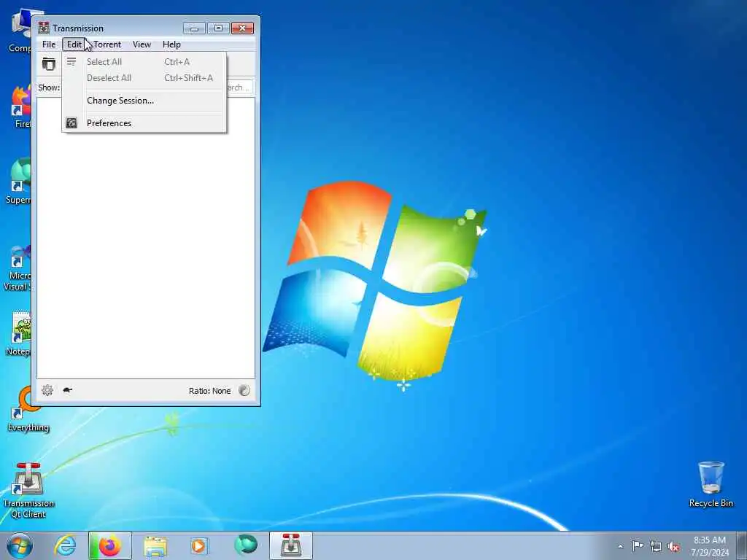
Task: Launch Internet Explorer from taskbar
Action: [65, 545]
